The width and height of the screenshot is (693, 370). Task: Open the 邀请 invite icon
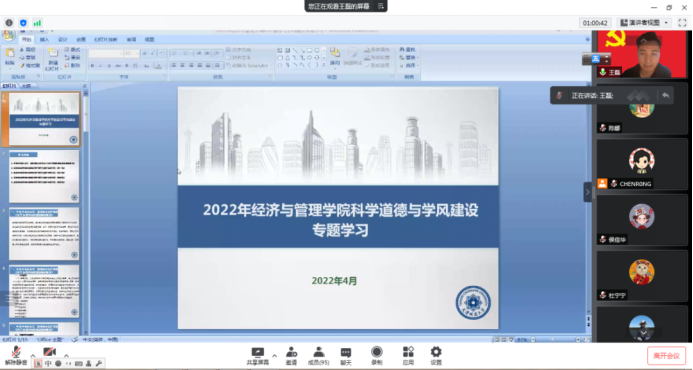[291, 356]
